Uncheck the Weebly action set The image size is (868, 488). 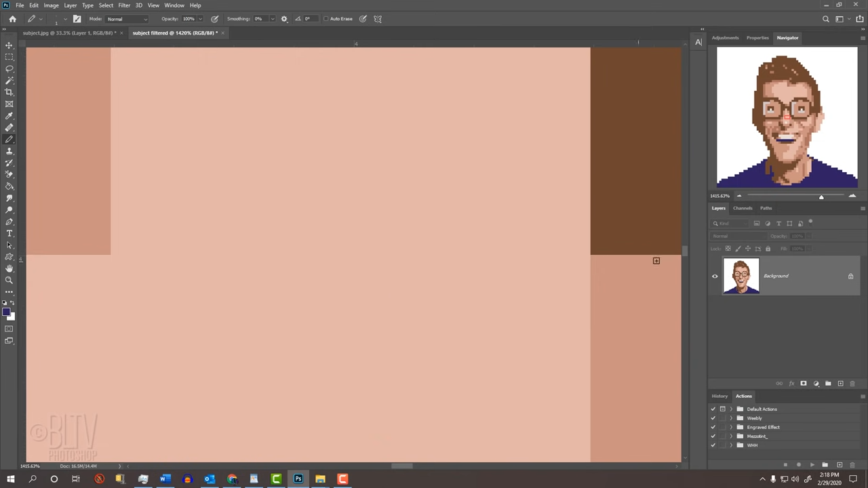pyautogui.click(x=713, y=418)
